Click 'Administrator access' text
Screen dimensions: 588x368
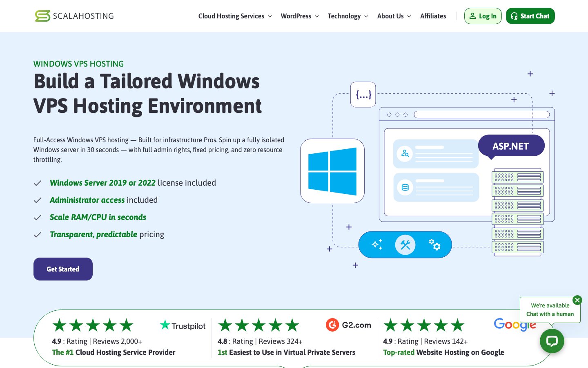87,200
